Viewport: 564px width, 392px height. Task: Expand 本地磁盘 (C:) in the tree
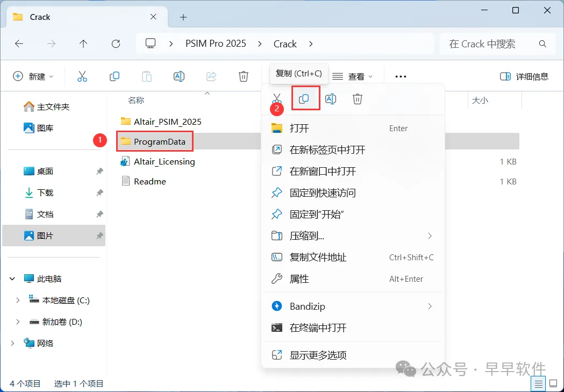coord(18,300)
